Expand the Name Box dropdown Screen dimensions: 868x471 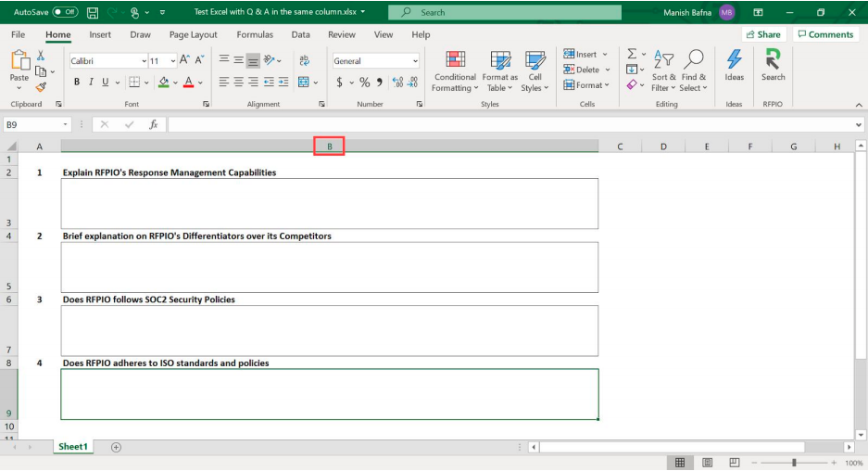tap(66, 124)
